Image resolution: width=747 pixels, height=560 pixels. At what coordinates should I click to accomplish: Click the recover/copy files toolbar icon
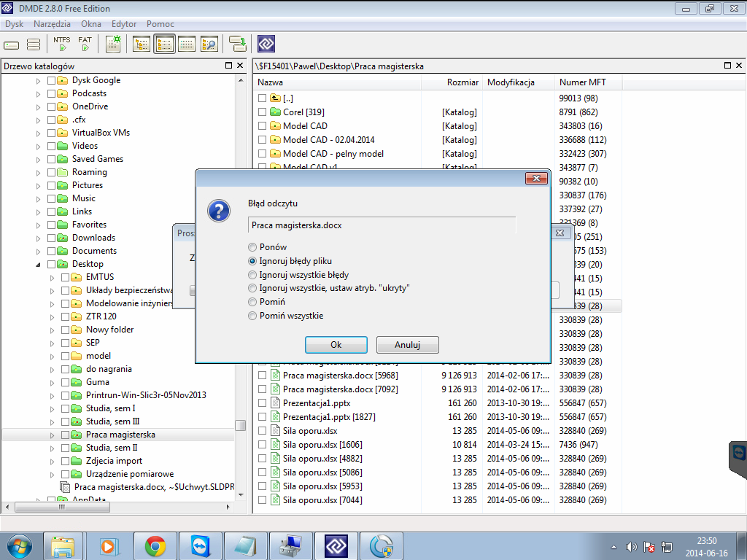238,44
